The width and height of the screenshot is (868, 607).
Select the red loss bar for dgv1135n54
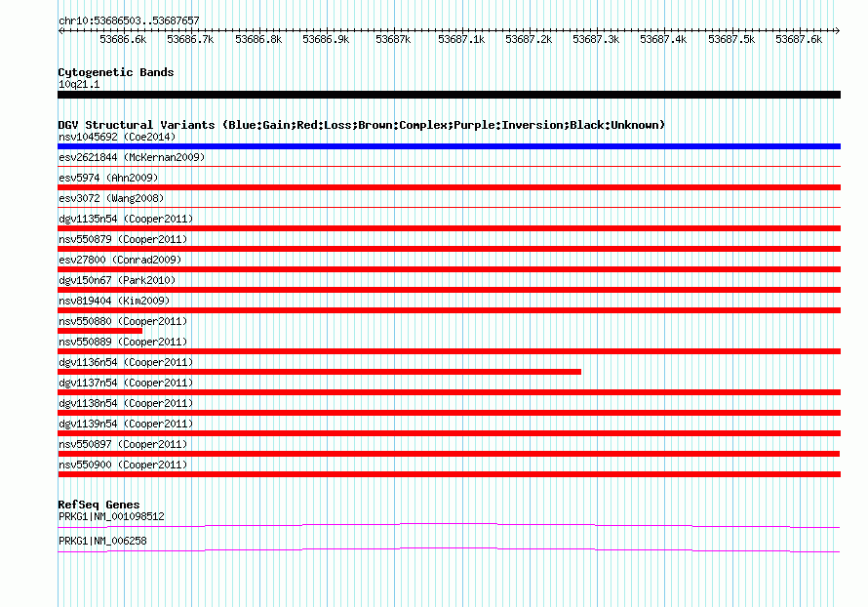coord(449,228)
